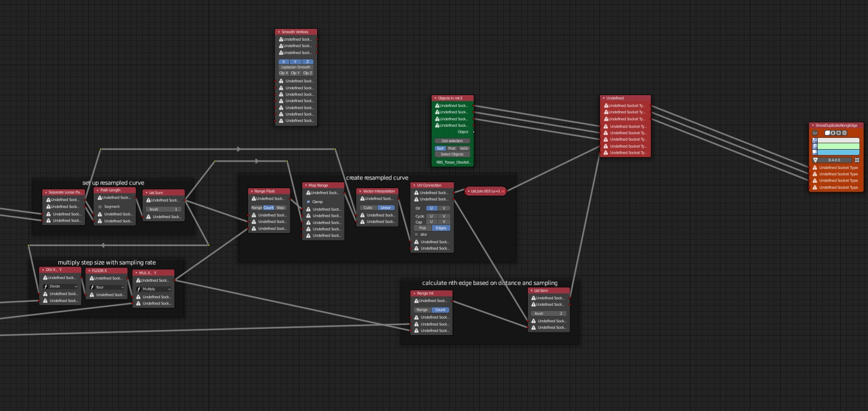Click the warning icon on the List Sum output socket
Image resolution: width=868 pixels, height=411 pixels.
click(x=148, y=200)
